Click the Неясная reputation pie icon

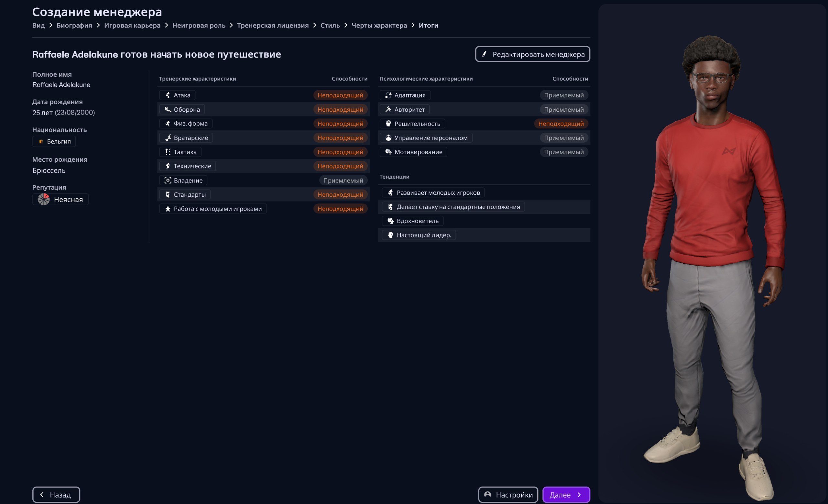(x=44, y=199)
